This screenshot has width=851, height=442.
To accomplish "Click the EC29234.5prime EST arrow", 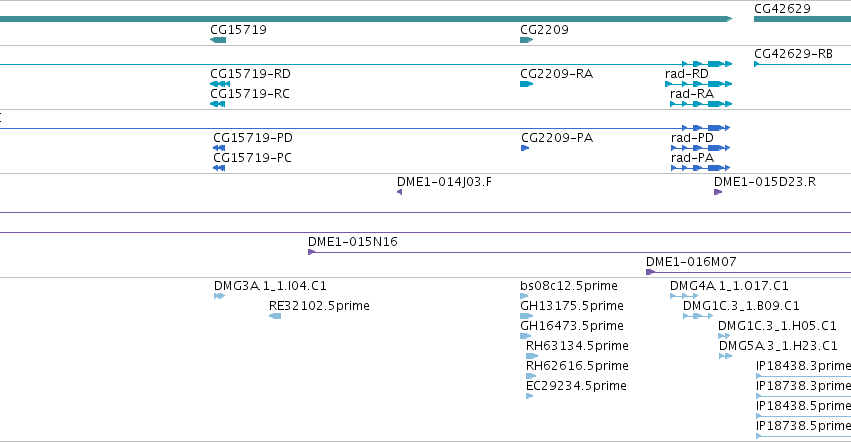I will [530, 396].
